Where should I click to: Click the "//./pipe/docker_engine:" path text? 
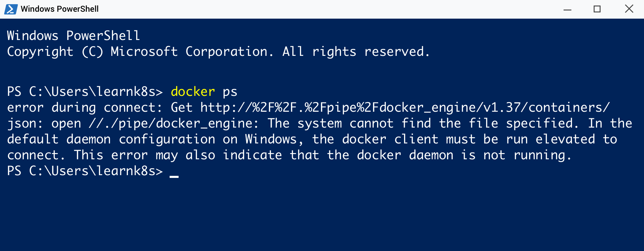tap(173, 123)
